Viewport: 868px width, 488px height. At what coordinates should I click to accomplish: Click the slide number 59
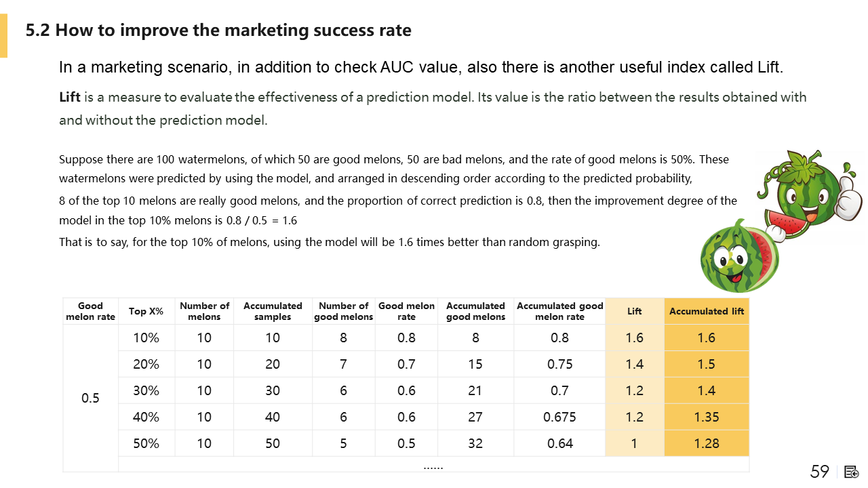coord(820,472)
